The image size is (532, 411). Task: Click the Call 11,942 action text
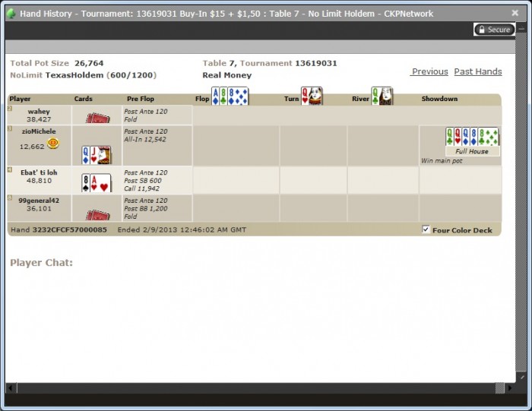141,188
